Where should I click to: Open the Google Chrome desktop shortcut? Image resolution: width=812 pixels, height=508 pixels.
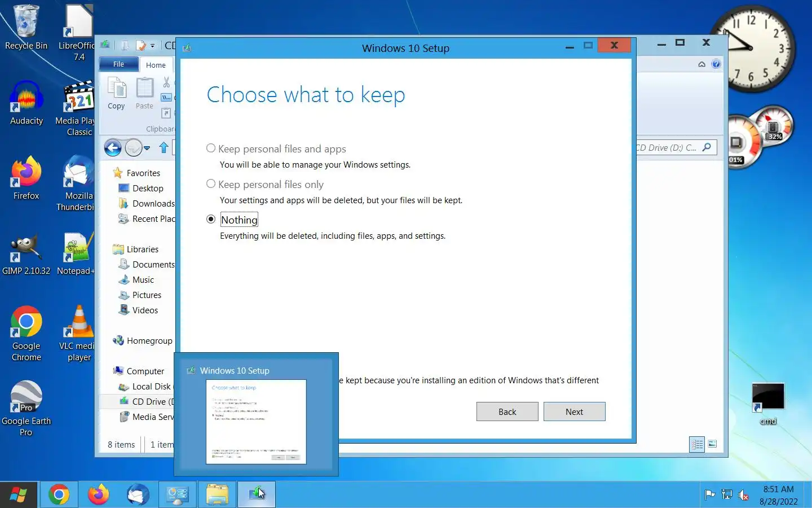click(27, 333)
